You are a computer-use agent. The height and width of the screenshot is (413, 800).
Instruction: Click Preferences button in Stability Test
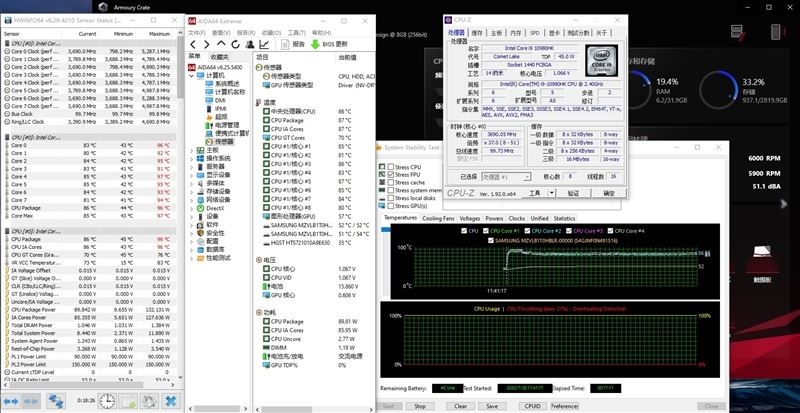tap(564, 406)
